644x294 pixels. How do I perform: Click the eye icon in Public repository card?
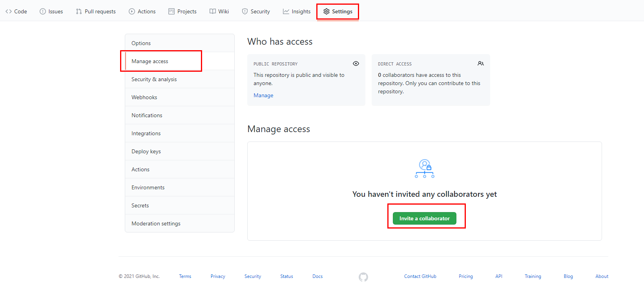point(356,64)
